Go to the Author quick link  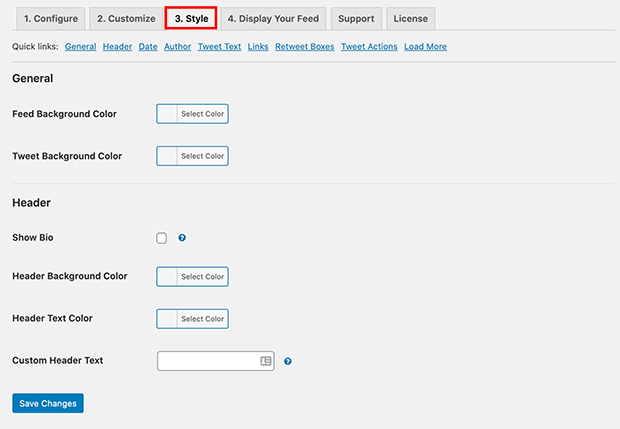[x=178, y=47]
